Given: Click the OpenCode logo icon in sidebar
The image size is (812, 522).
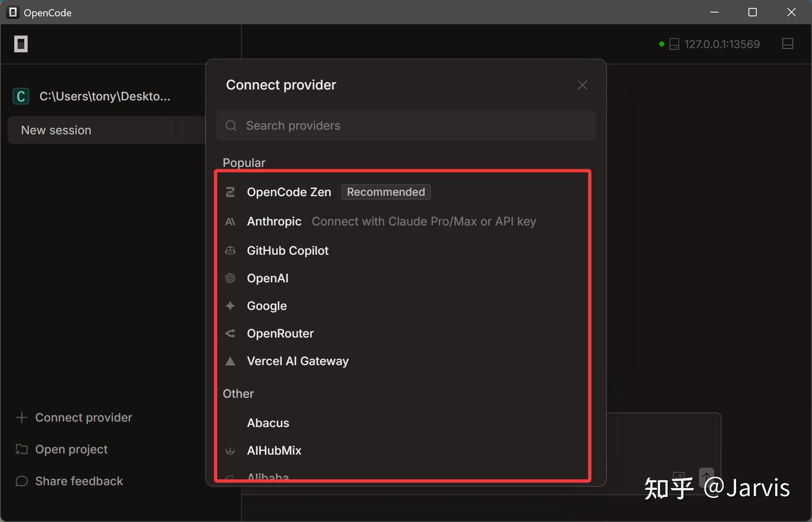Looking at the screenshot, I should [21, 44].
